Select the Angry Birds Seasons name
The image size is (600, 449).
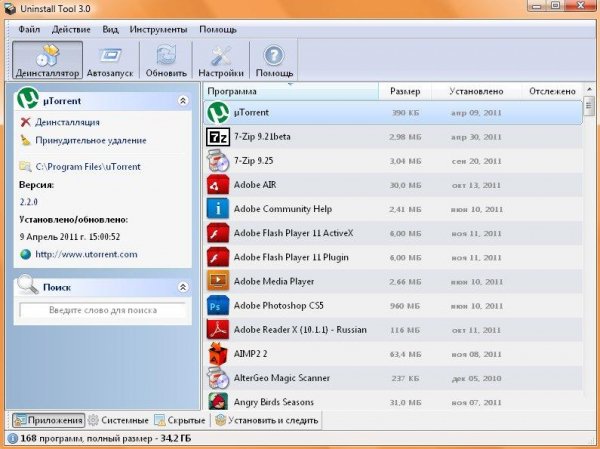tap(274, 402)
